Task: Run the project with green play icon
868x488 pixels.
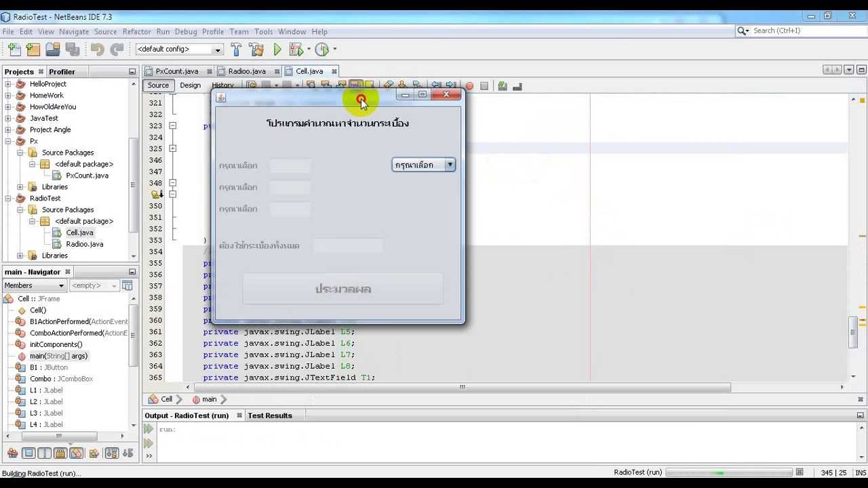Action: point(277,49)
